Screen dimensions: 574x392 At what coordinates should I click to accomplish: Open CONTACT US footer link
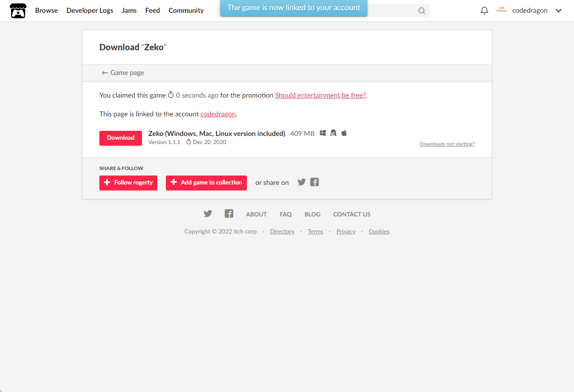tap(352, 214)
